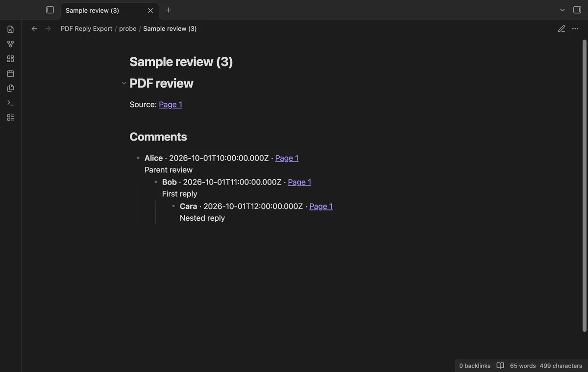Click timestamp 2026-10-01T11:00:00.000Z
This screenshot has height=372, width=588.
coord(232,182)
